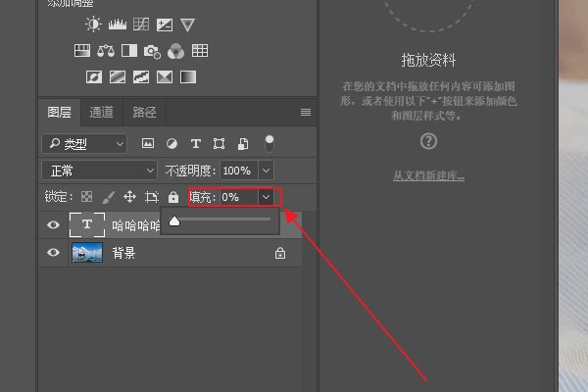Add a Threshold adjustment layer
The height and width of the screenshot is (392, 588).
pos(141,77)
